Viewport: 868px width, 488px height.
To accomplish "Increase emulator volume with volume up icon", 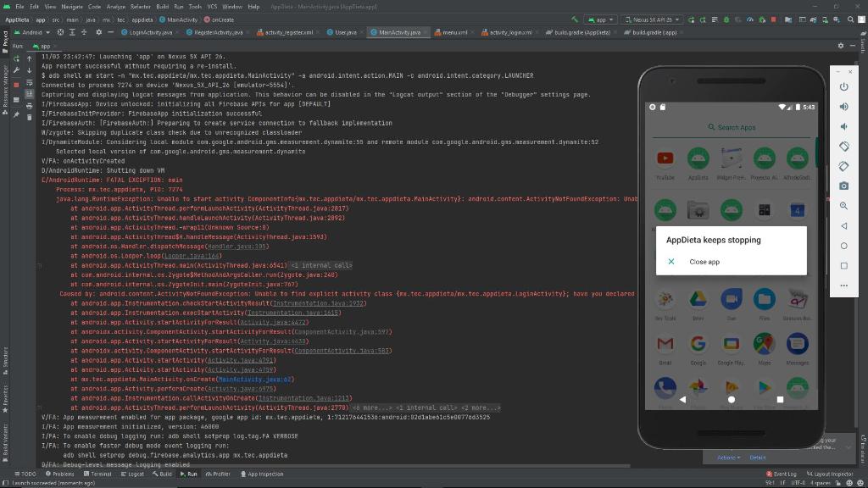I will (845, 107).
